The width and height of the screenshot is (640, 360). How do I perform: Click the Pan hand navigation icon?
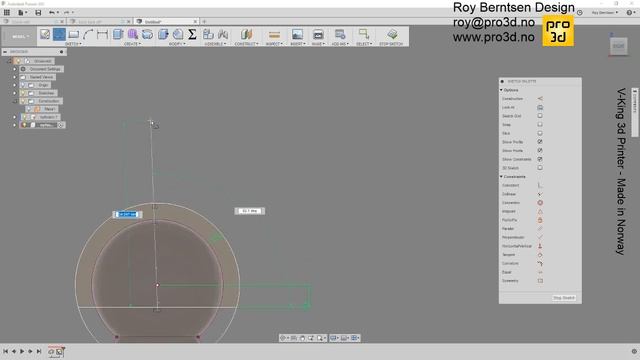pos(302,338)
